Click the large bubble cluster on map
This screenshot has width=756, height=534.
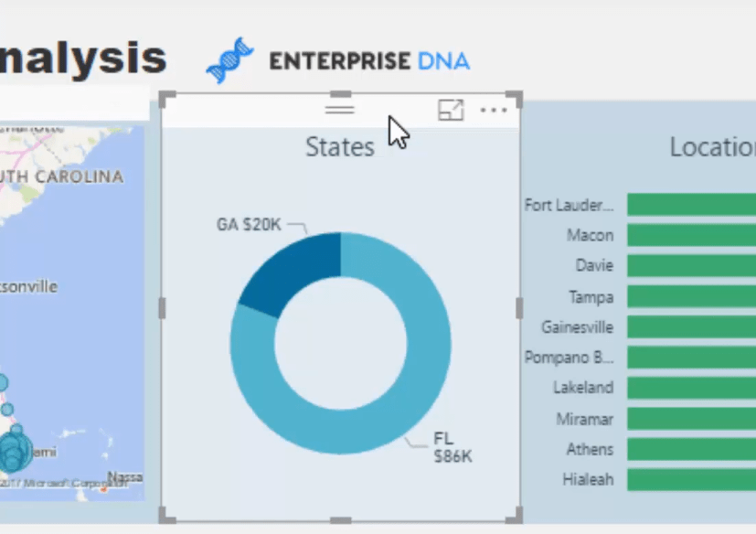click(14, 452)
